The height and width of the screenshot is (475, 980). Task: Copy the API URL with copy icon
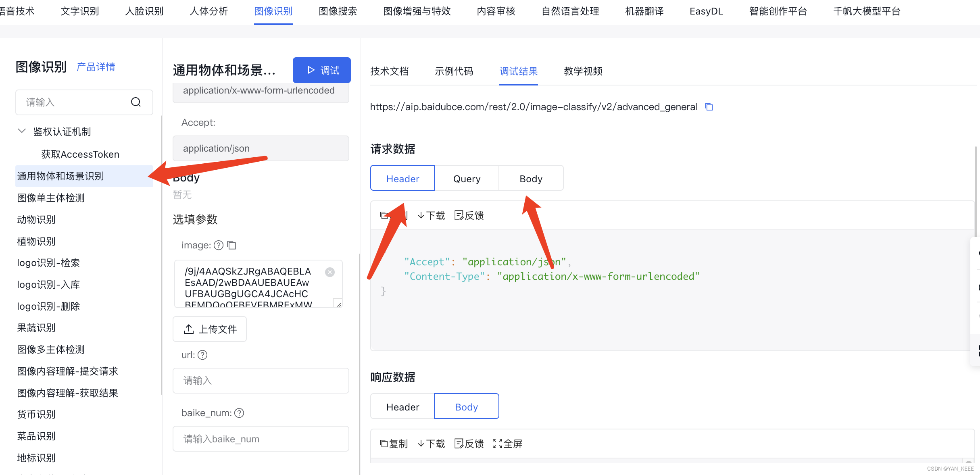709,107
